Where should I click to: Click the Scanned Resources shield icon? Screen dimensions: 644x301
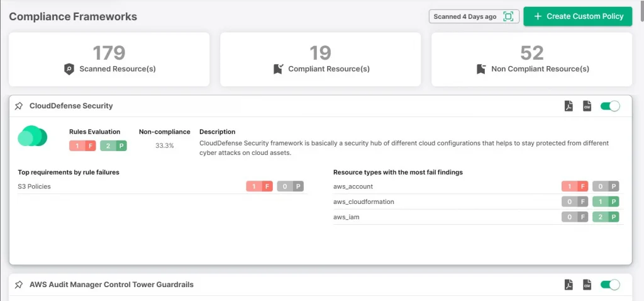coord(69,69)
